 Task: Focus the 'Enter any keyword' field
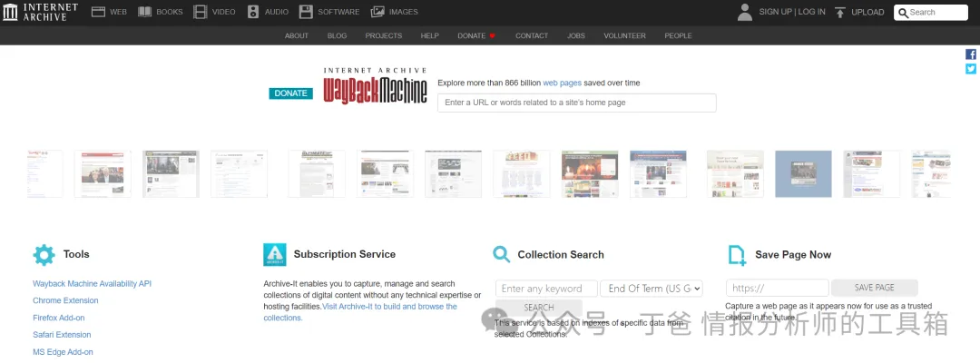[x=546, y=288]
